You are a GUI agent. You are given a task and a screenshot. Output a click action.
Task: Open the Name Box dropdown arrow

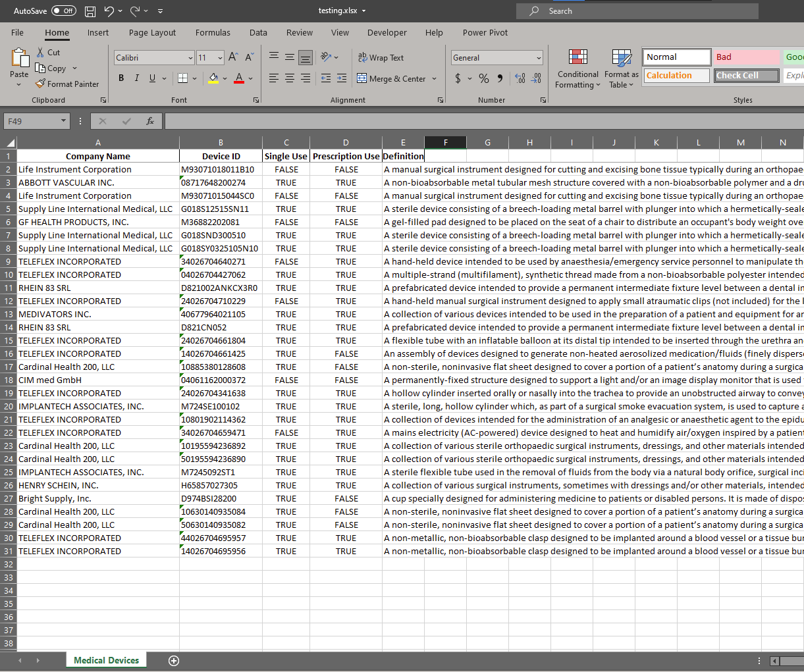tap(64, 121)
